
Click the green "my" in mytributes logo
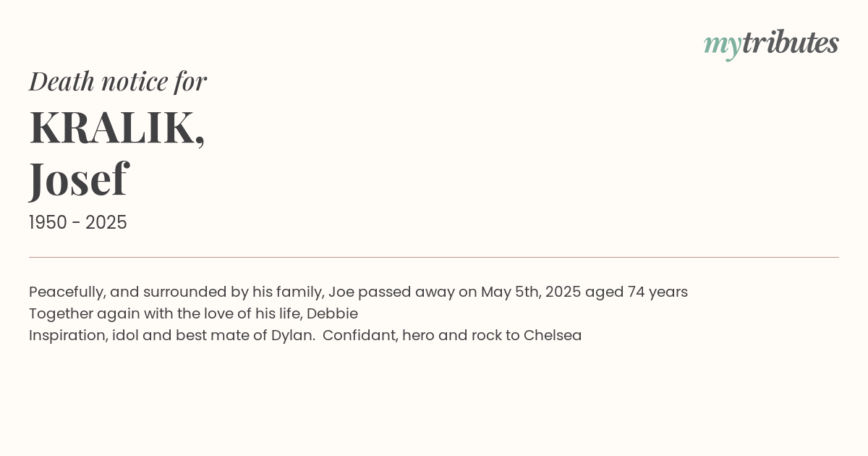tap(722, 44)
